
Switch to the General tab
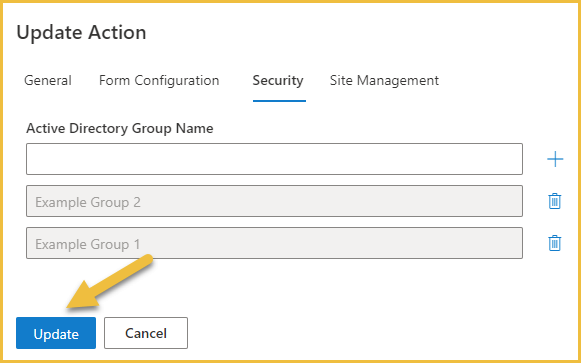(48, 80)
